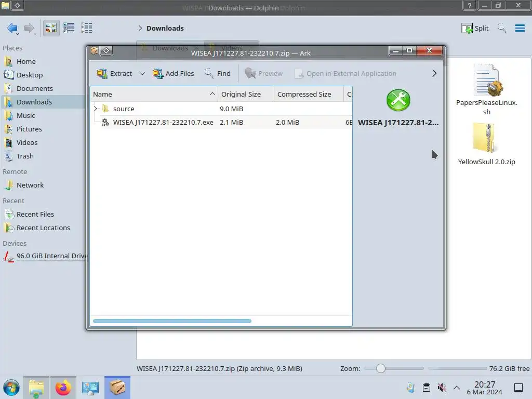Screen dimensions: 532x399
Task: Click the 76.2 GiB free space bar
Action: [457, 368]
